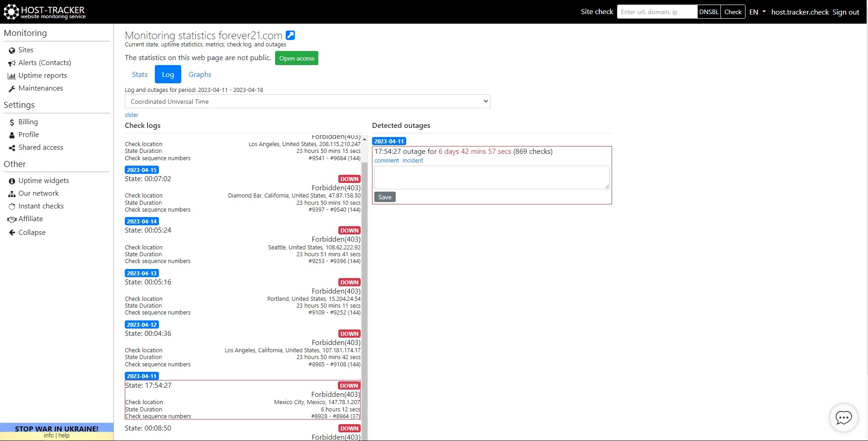Click the green Open access button
This screenshot has width=868, height=441.
(296, 58)
